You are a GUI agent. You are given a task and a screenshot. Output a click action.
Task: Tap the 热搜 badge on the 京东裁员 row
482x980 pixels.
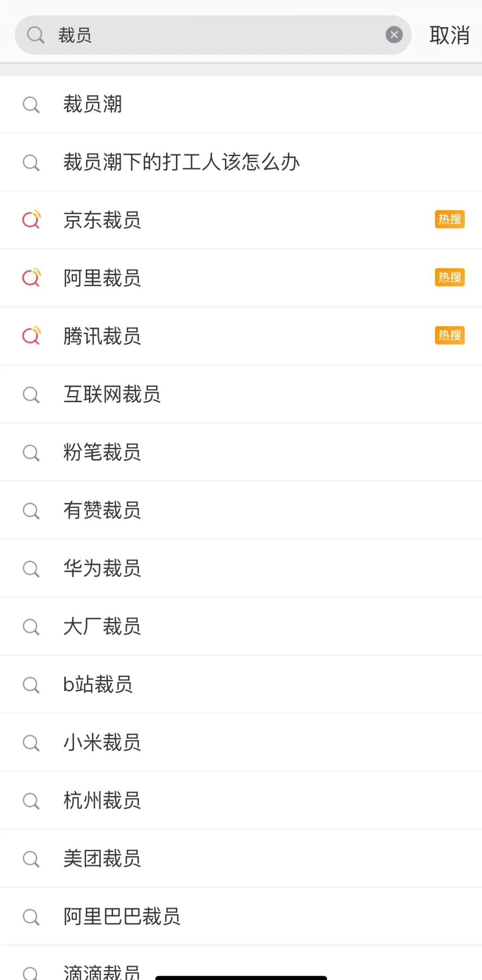(449, 219)
